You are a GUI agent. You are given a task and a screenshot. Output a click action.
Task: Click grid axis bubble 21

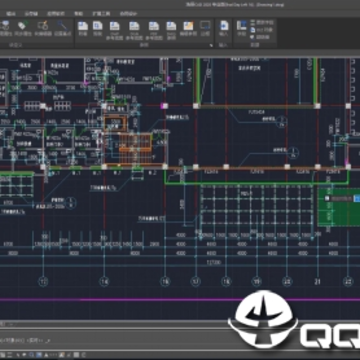coord(317,282)
